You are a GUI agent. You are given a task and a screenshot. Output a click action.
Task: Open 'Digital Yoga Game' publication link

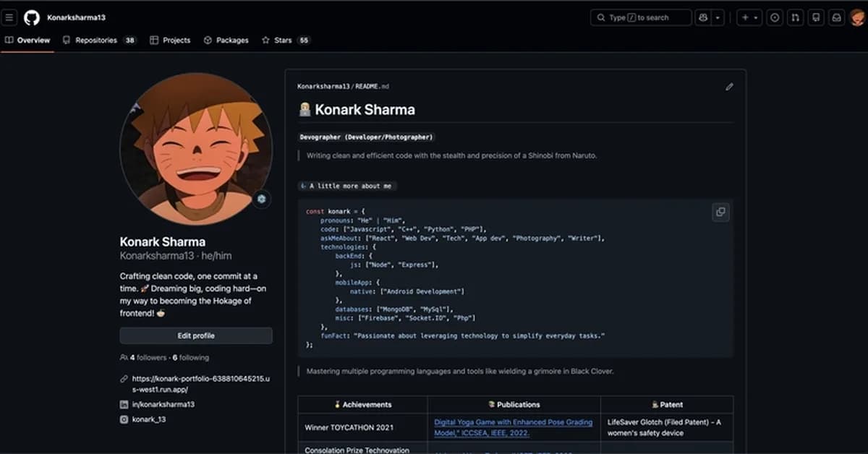514,427
